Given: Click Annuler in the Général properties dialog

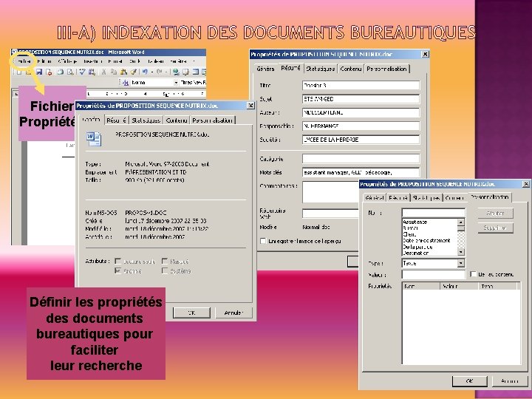Looking at the screenshot, I should click(x=233, y=313).
